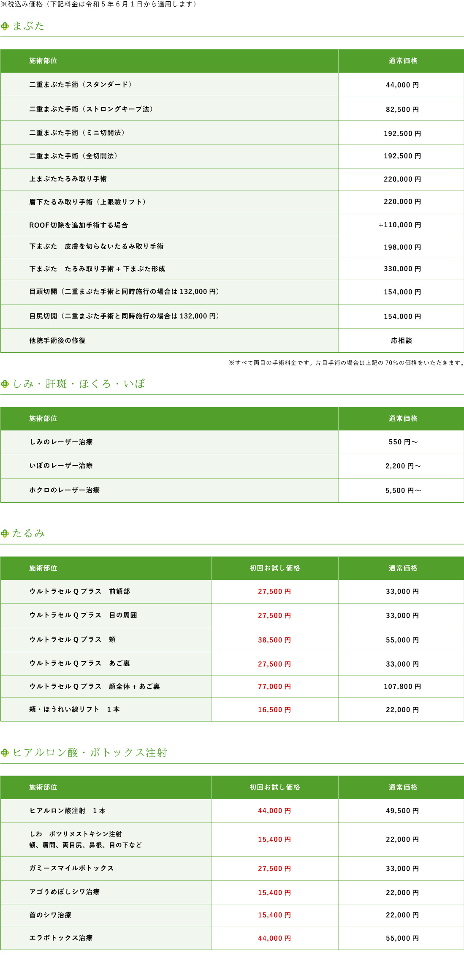This screenshot has width=464, height=980.
Task: Select the まぶた section heading
Action: pos(28,26)
